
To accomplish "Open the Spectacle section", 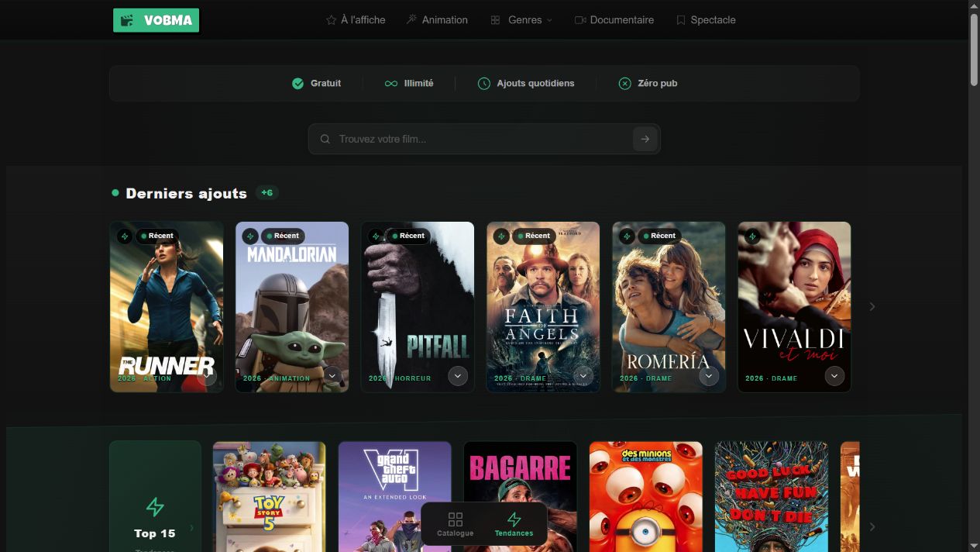I will 706,20.
